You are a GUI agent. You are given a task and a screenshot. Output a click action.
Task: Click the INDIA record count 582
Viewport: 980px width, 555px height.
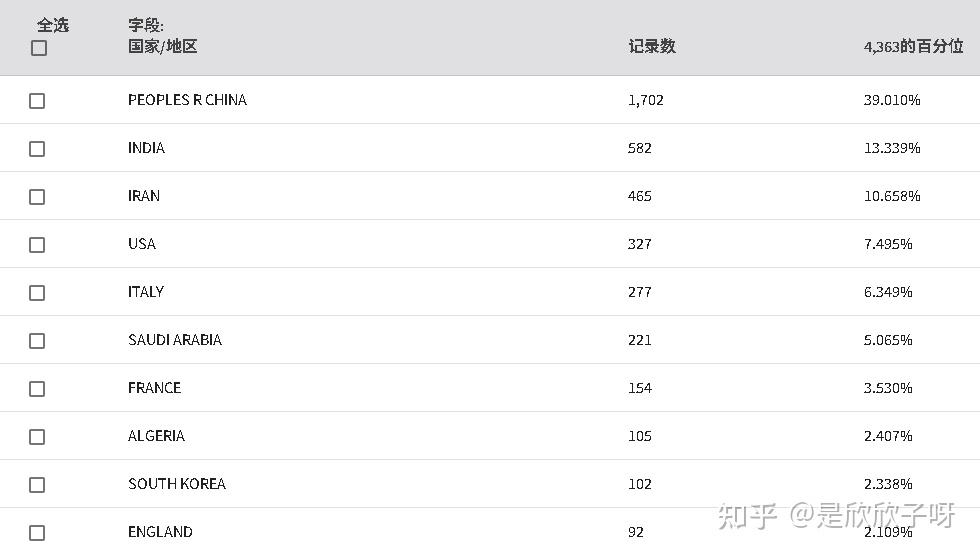click(639, 148)
